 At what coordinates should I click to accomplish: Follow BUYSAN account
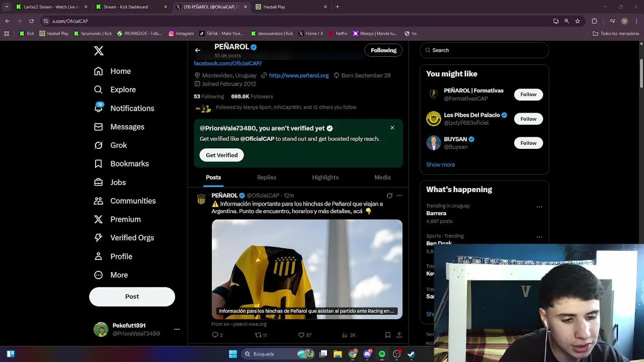point(528,143)
